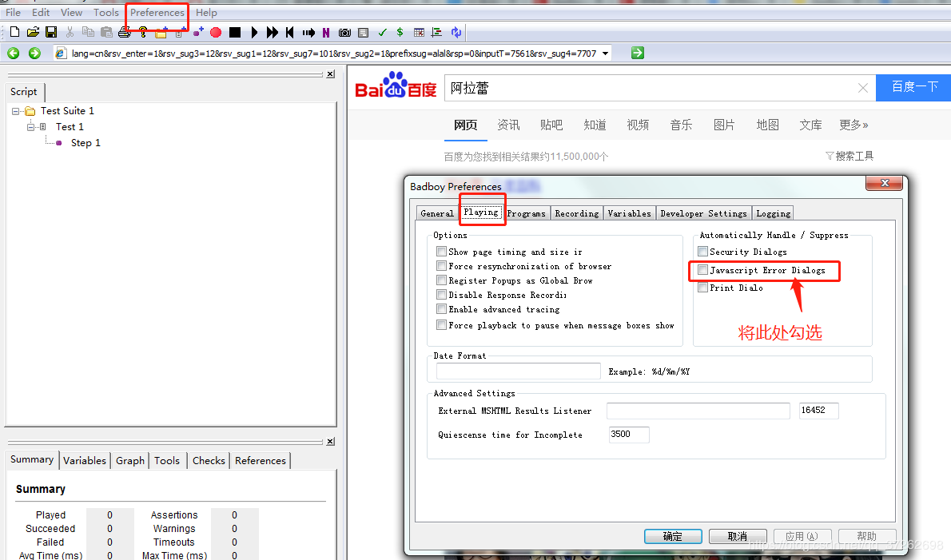Open the Graph tab in bottom panel

[x=130, y=461]
